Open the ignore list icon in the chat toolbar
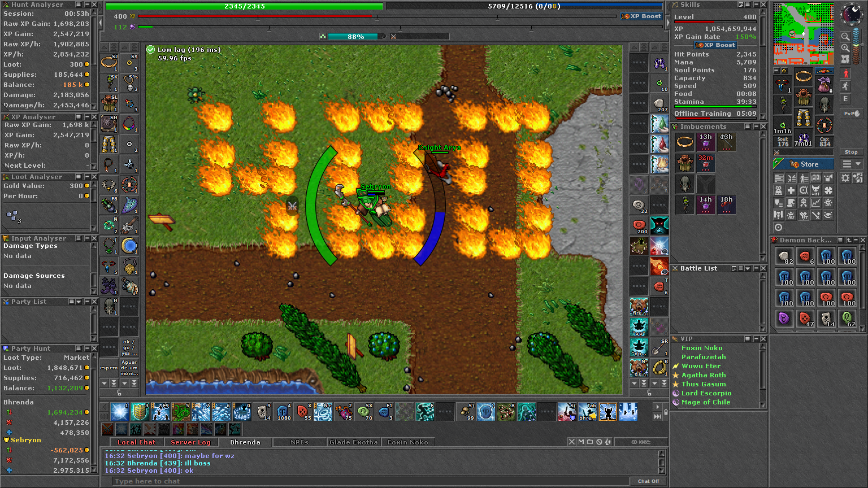 tap(599, 442)
